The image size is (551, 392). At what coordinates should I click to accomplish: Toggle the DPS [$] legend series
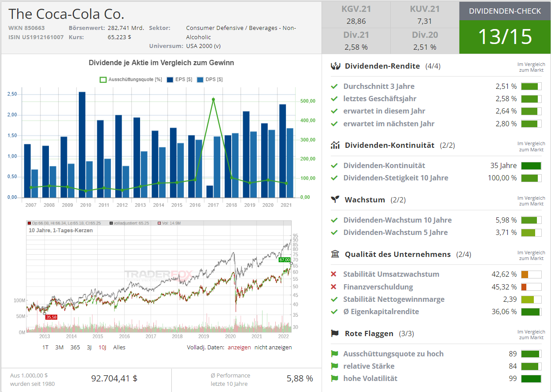pyautogui.click(x=210, y=80)
